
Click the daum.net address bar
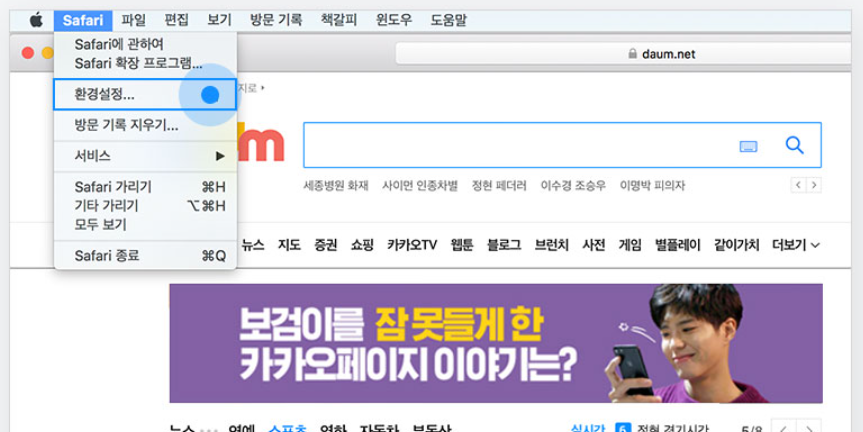(623, 54)
